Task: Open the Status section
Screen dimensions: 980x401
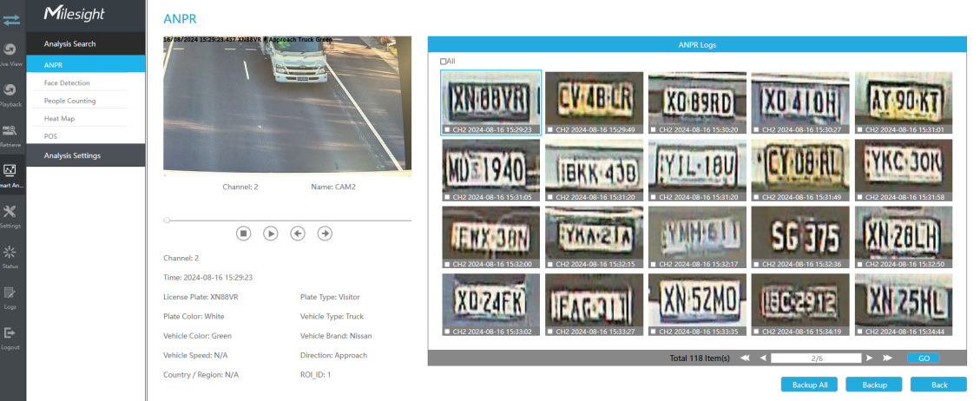Action: point(10,257)
